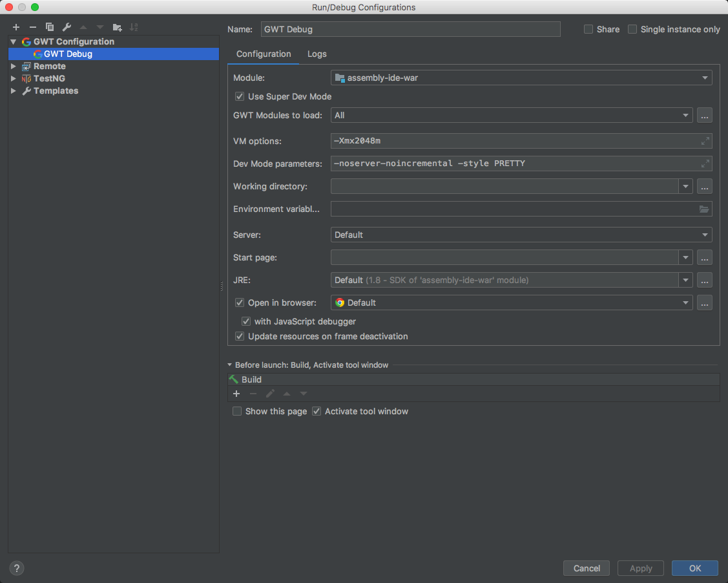This screenshot has height=583, width=728.
Task: Click the Name input field
Action: click(x=410, y=29)
